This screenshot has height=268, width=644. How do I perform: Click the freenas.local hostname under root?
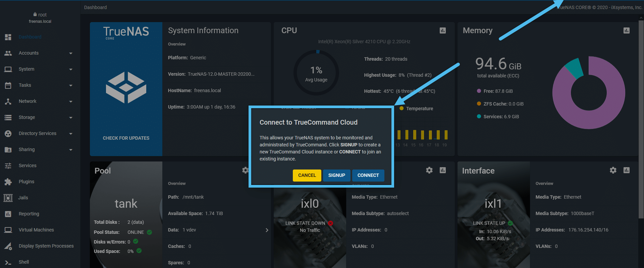tap(40, 21)
